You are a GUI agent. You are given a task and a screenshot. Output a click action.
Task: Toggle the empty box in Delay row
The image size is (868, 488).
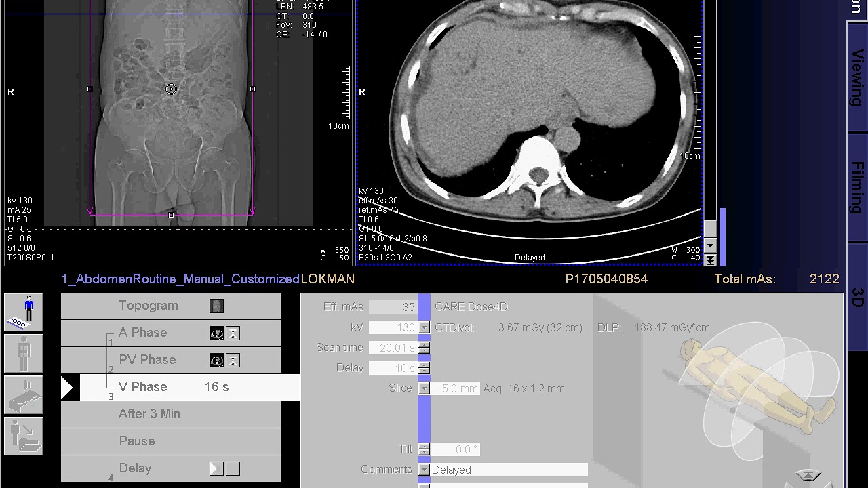click(233, 468)
